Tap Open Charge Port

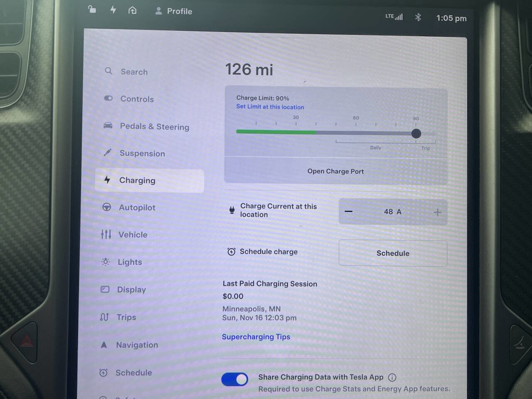335,171
